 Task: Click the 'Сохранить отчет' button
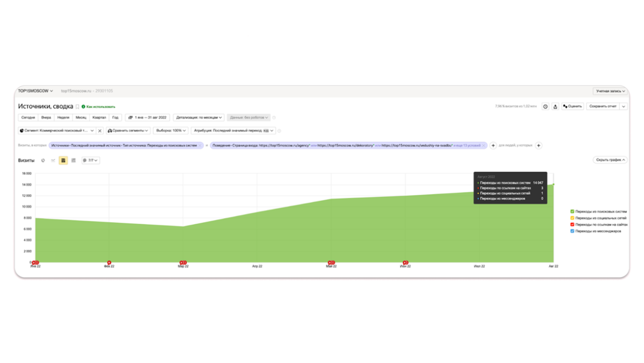pos(602,106)
